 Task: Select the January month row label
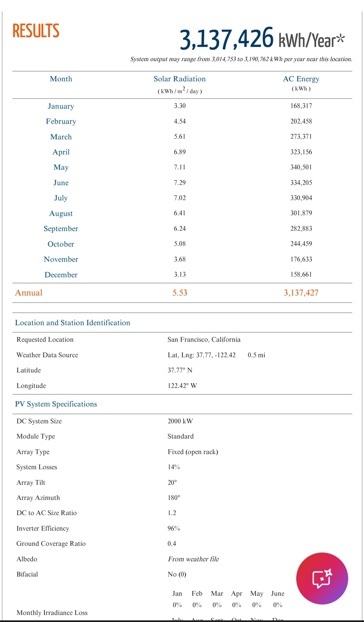click(61, 106)
